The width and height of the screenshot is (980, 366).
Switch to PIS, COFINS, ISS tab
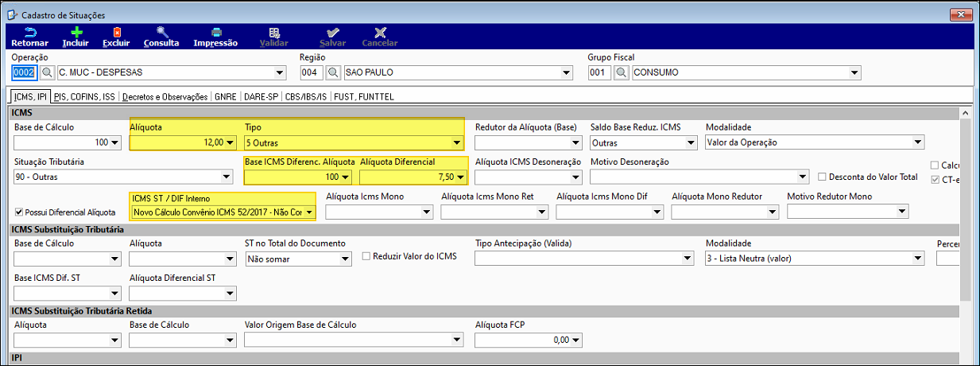85,96
